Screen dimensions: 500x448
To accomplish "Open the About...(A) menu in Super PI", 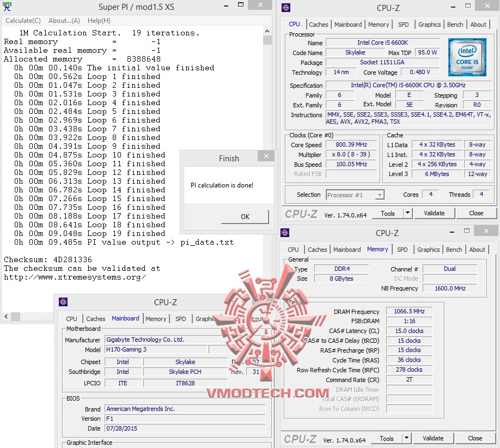I will (x=64, y=21).
